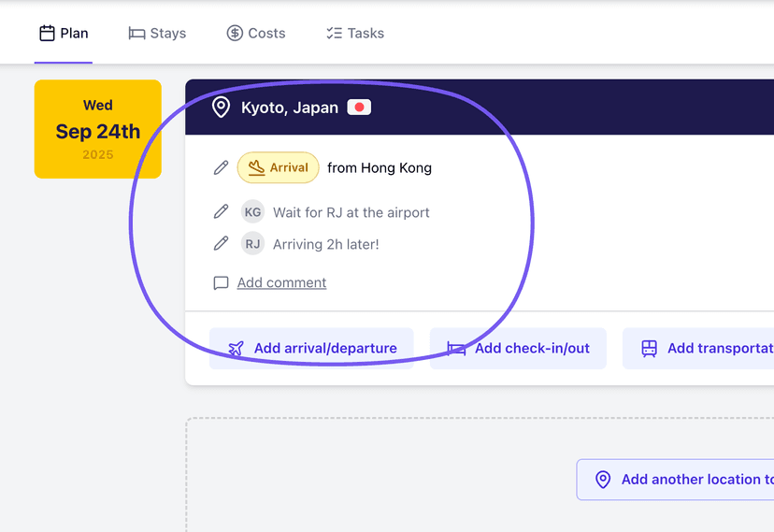Select the Kyoto, Japan location title
Image resolution: width=774 pixels, height=532 pixels.
pos(290,108)
